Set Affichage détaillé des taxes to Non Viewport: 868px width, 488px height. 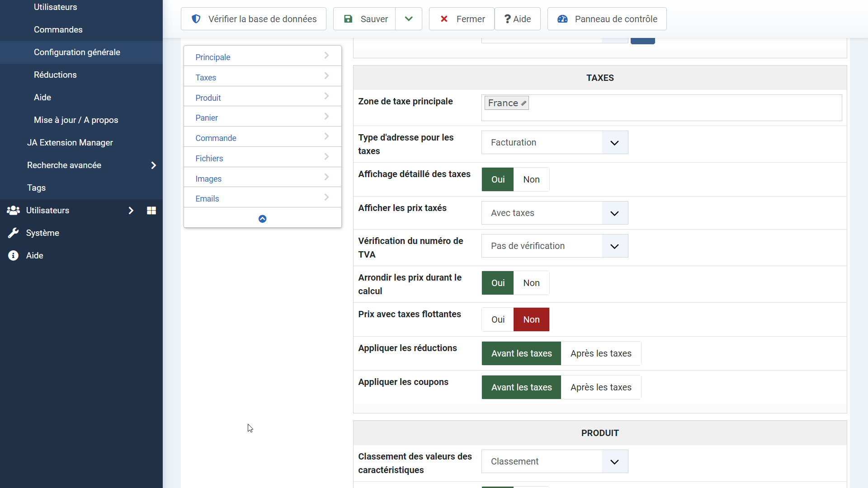[x=531, y=179]
